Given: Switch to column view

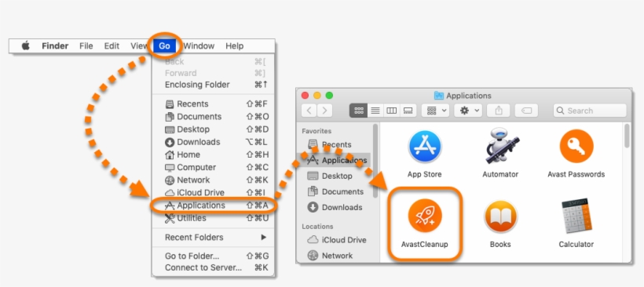Looking at the screenshot, I should point(391,111).
